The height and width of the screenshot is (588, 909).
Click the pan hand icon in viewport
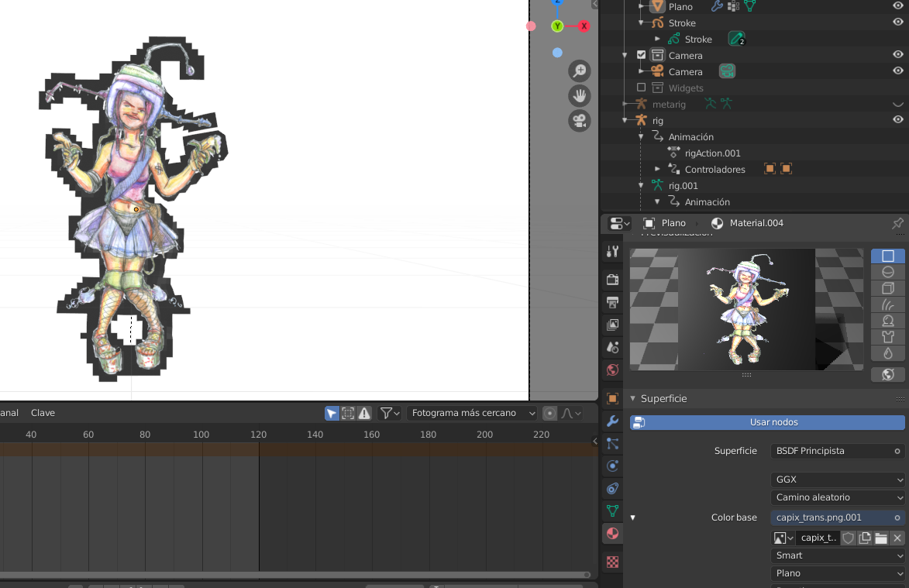[579, 95]
